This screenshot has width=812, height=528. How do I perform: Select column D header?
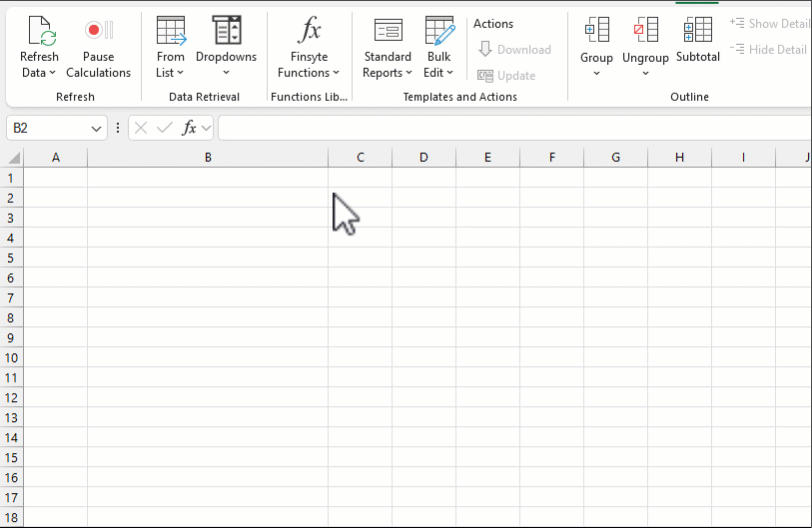click(424, 157)
